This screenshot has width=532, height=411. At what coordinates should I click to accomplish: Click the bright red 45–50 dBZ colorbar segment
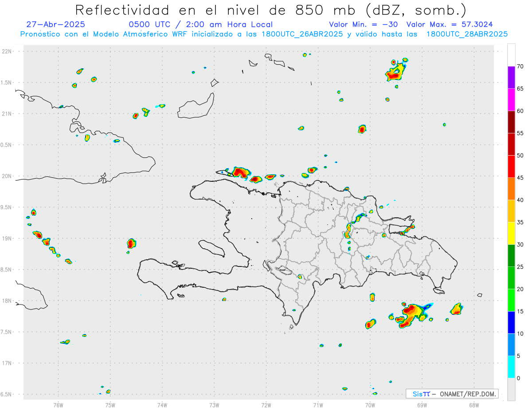click(x=511, y=167)
